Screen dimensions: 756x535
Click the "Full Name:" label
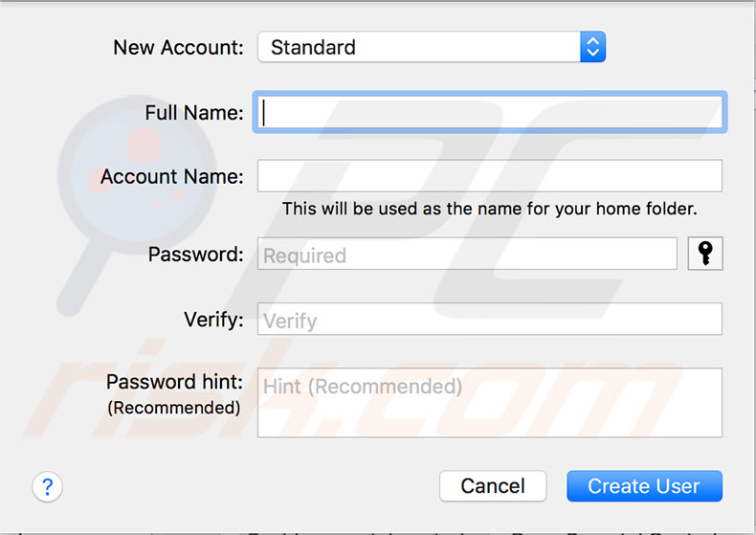coord(194,113)
